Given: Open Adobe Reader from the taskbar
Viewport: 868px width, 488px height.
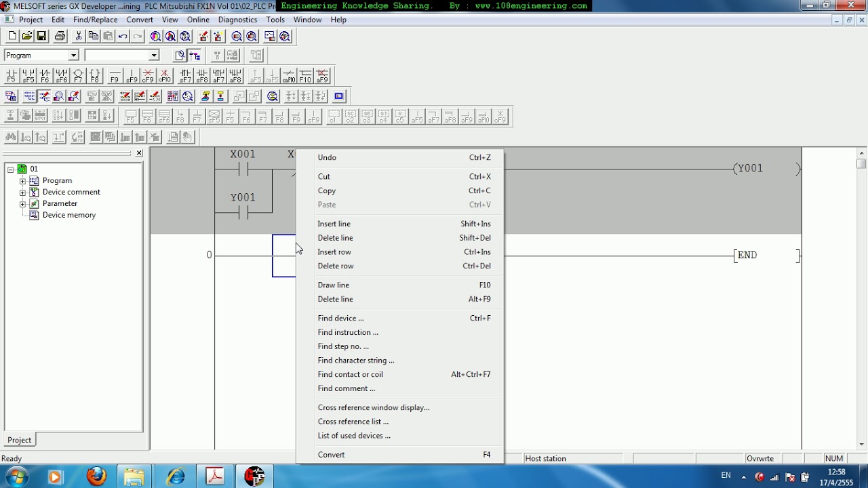Looking at the screenshot, I should point(216,476).
